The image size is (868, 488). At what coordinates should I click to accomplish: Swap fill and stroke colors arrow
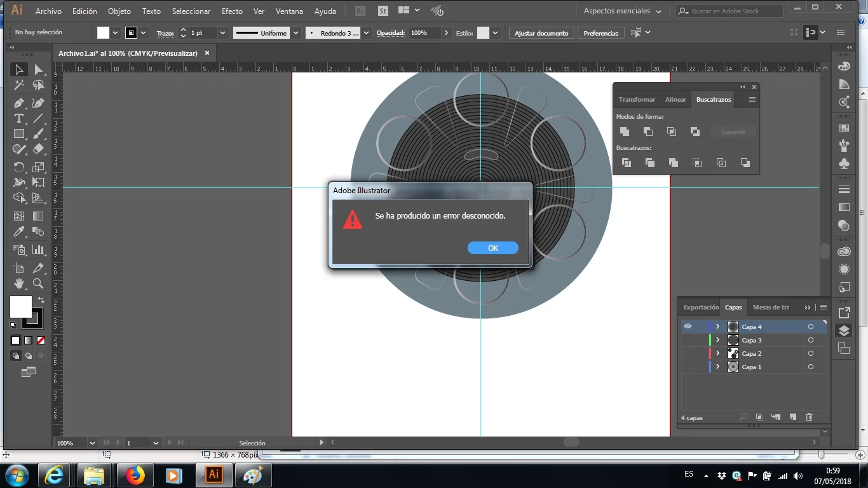pyautogui.click(x=41, y=300)
